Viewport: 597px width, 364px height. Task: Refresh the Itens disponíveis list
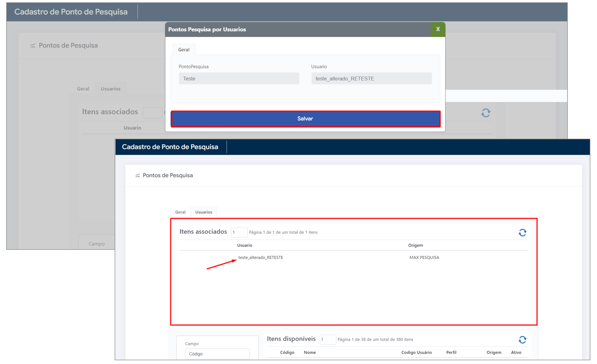[x=522, y=340]
